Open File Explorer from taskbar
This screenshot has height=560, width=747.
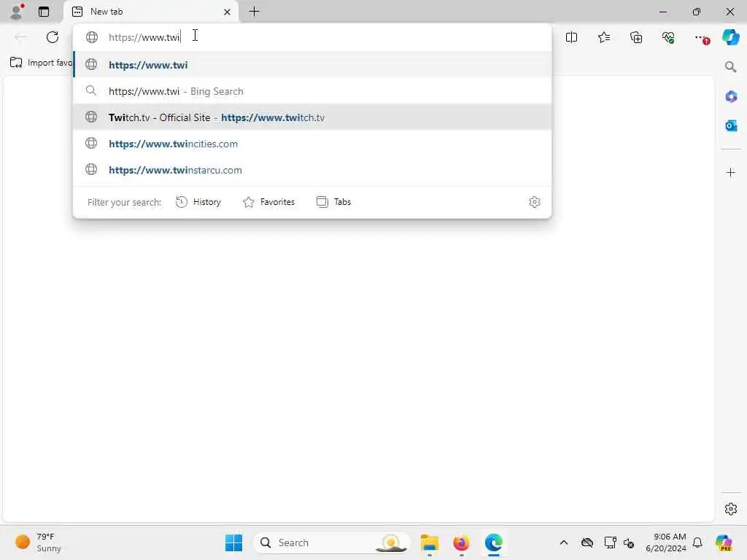pyautogui.click(x=429, y=542)
